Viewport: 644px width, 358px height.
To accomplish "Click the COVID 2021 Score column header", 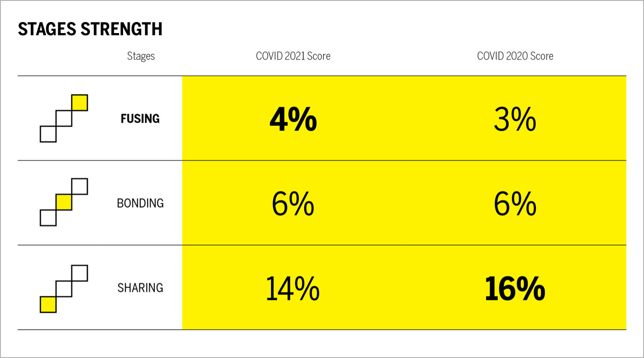I will (x=293, y=56).
